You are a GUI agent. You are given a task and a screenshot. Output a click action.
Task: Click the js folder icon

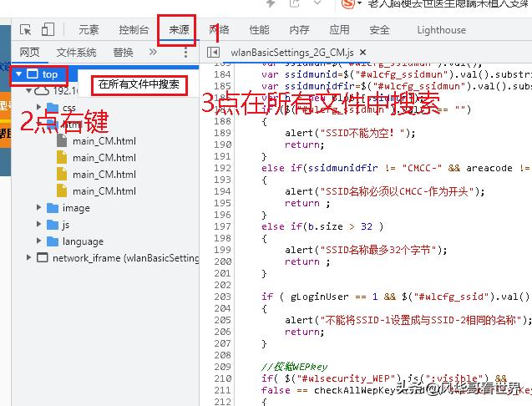(x=53, y=225)
